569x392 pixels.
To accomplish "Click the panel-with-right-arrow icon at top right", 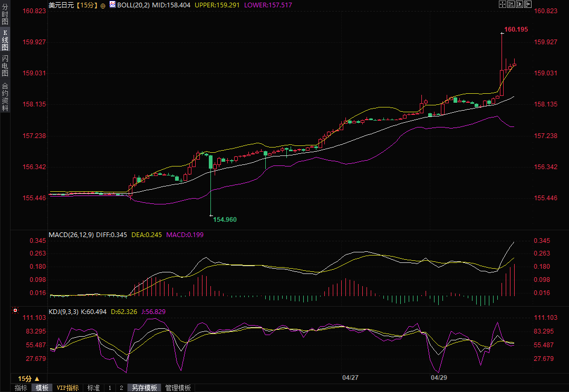I will [x=527, y=4].
